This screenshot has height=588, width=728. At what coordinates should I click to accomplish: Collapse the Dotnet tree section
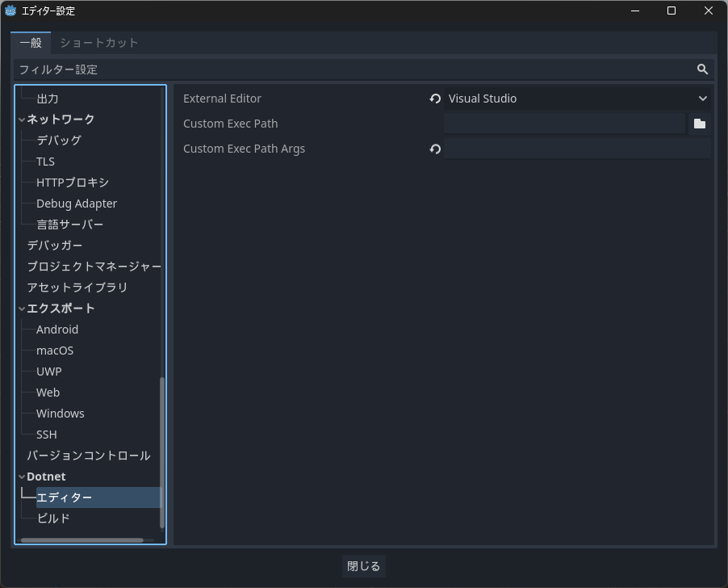click(21, 477)
